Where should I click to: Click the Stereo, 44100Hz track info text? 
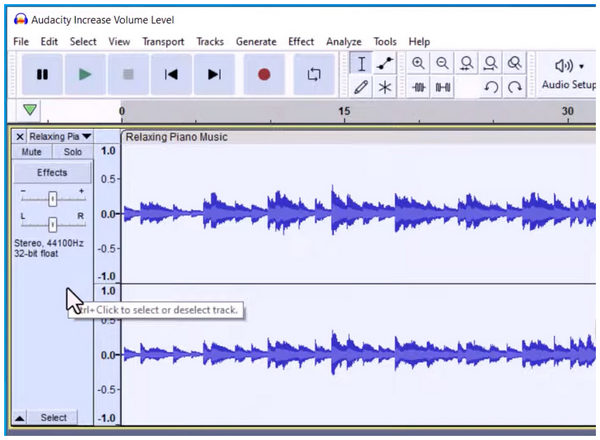tap(49, 243)
